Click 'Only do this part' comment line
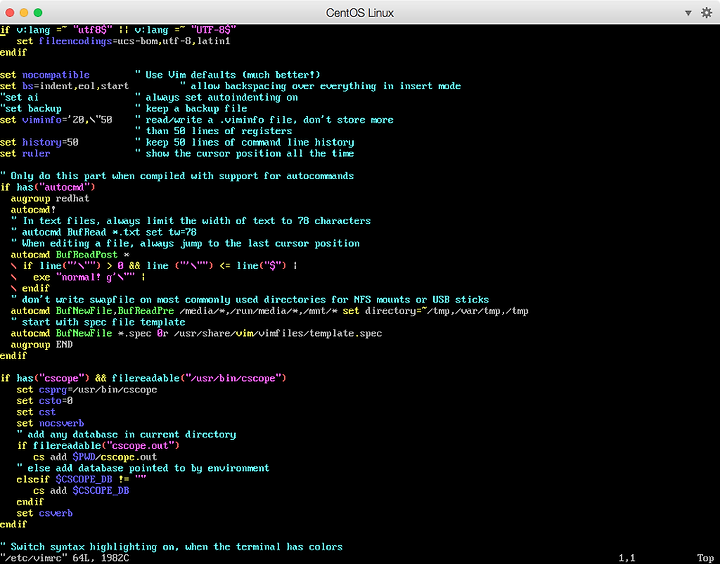 [x=177, y=176]
